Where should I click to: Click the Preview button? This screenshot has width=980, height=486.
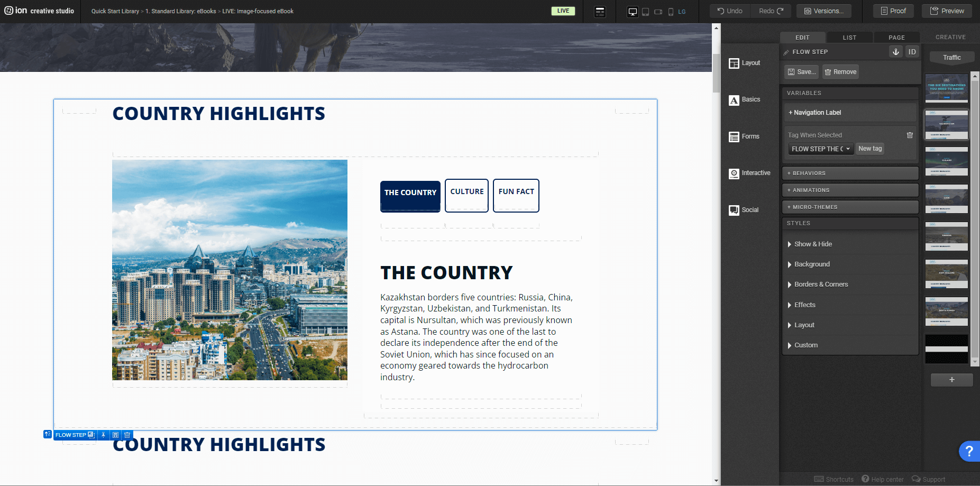coord(947,11)
